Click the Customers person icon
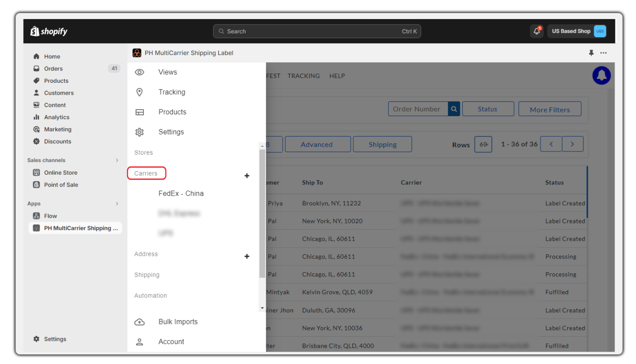 click(36, 93)
